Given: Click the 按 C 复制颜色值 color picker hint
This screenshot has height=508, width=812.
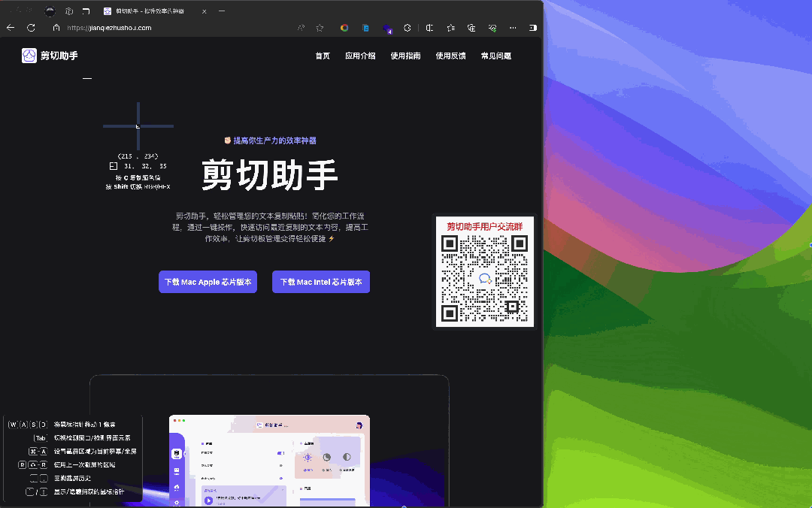Looking at the screenshot, I should coord(138,177).
